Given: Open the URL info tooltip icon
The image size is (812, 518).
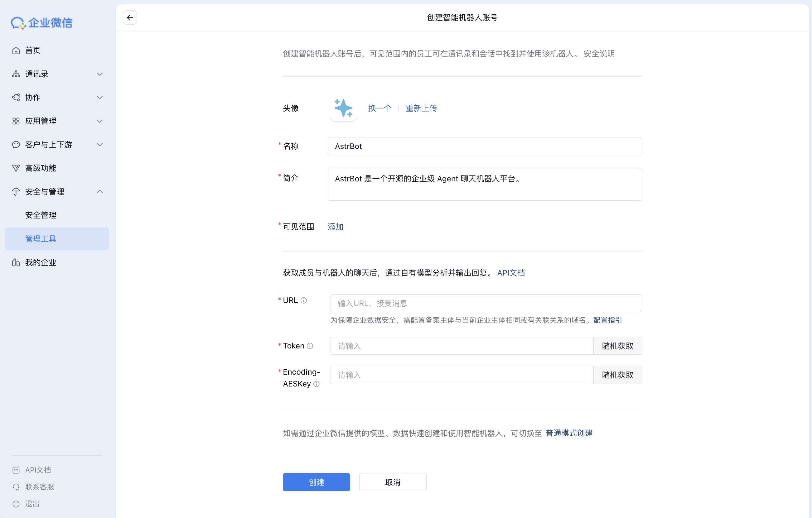Looking at the screenshot, I should click(x=304, y=300).
